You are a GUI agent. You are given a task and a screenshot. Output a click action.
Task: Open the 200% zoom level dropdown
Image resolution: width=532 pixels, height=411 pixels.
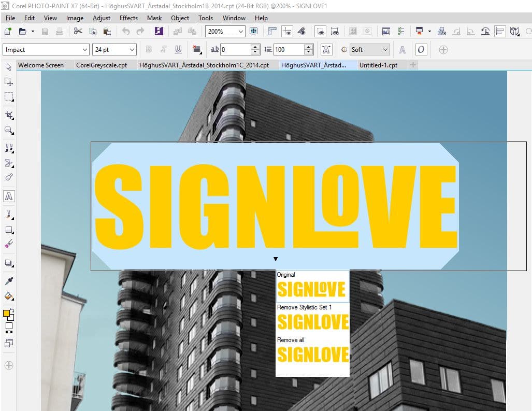[x=241, y=32]
